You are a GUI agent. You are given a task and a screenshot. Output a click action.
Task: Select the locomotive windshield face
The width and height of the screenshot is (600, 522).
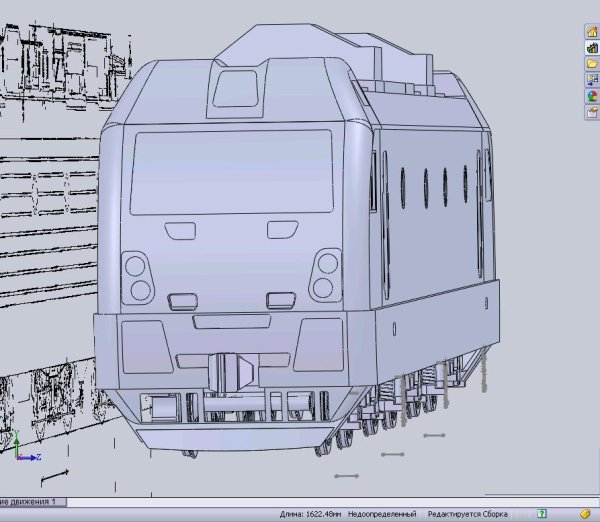pos(232,173)
